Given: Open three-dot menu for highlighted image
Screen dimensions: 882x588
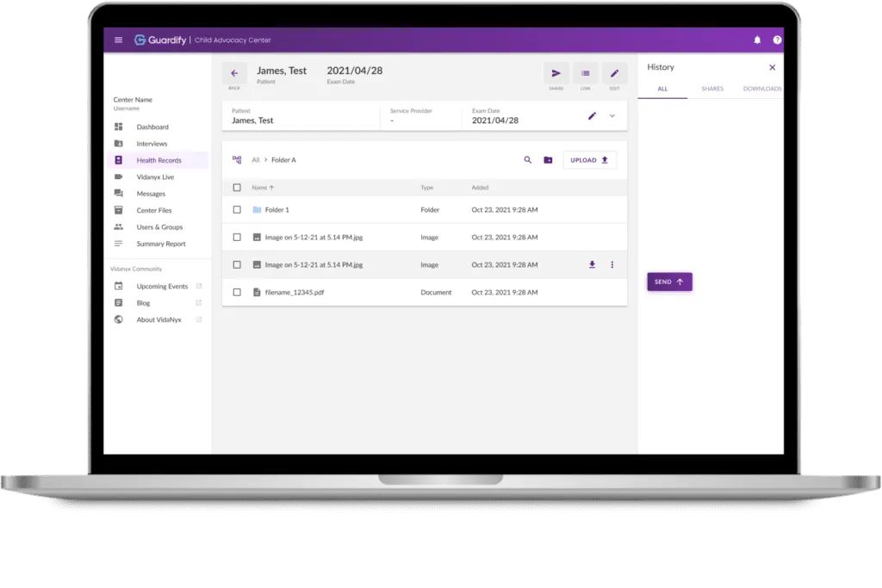Looking at the screenshot, I should [x=612, y=265].
